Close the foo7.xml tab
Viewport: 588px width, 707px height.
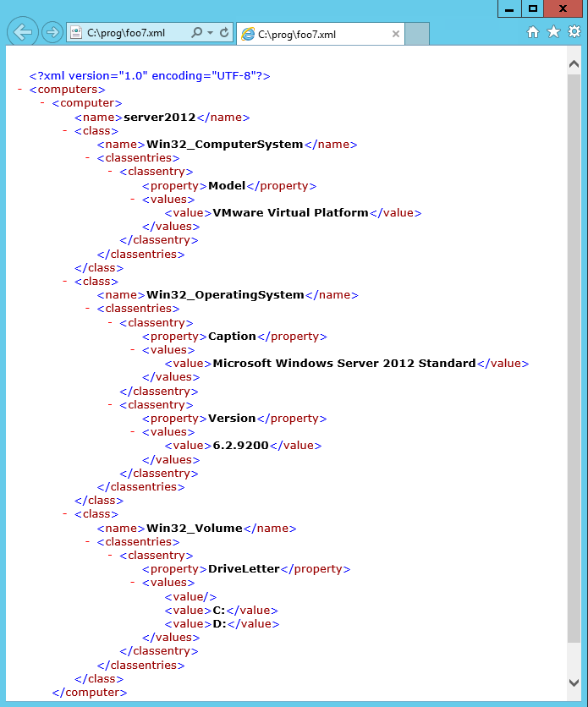click(396, 35)
